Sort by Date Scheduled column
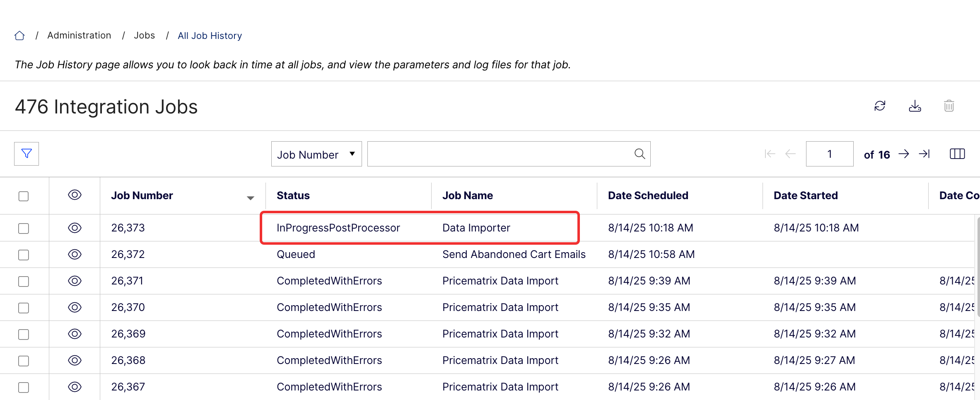The width and height of the screenshot is (980, 400). click(648, 195)
